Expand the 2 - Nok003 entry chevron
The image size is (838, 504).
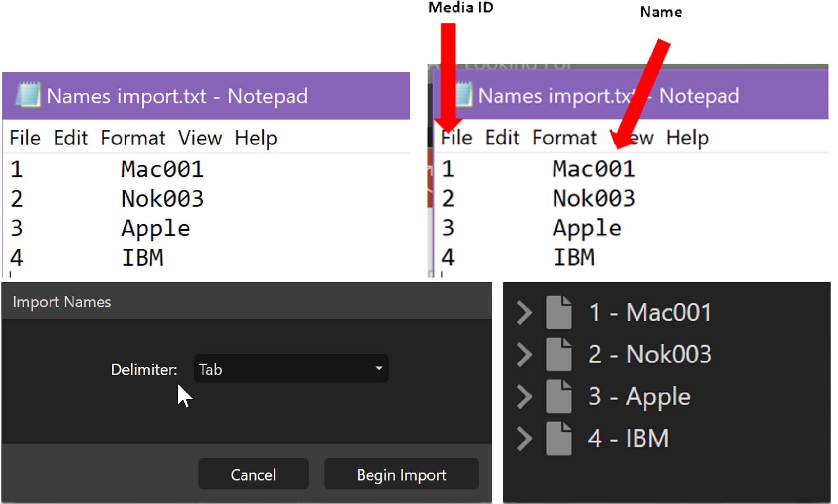click(x=524, y=354)
